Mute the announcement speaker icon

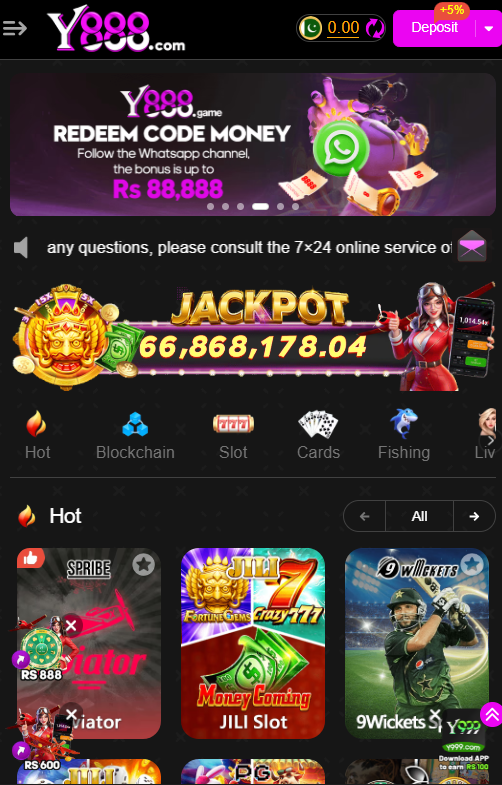21,247
